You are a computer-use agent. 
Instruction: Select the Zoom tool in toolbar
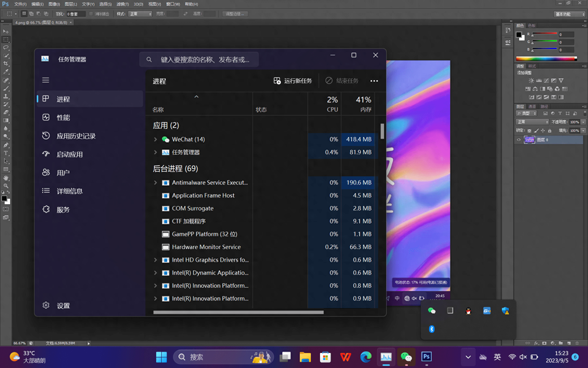point(6,186)
